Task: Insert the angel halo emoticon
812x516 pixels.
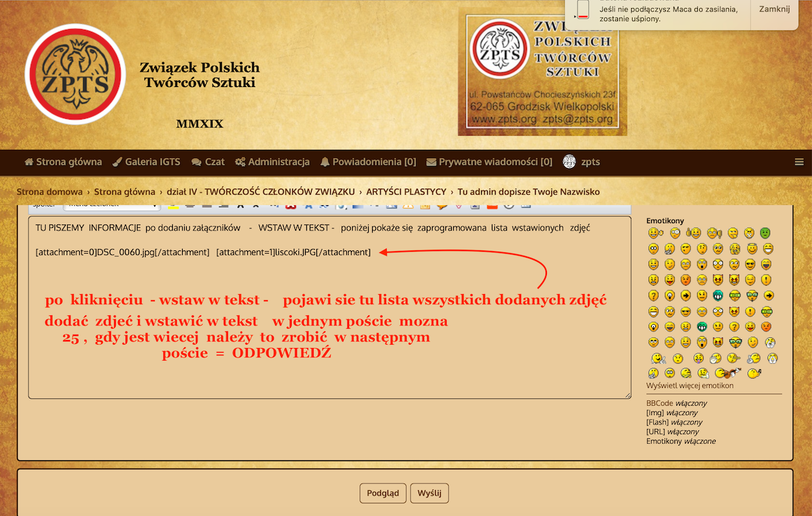Action: (752, 248)
